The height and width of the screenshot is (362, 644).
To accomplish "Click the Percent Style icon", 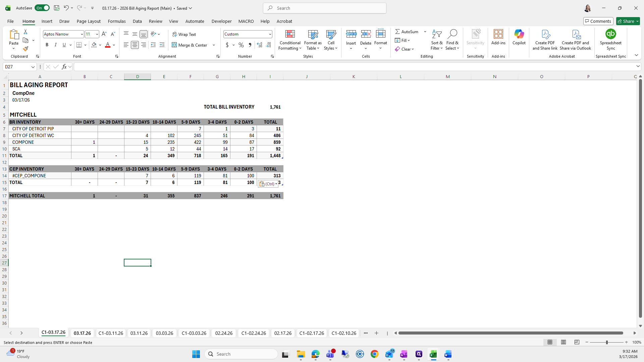I will click(x=241, y=45).
